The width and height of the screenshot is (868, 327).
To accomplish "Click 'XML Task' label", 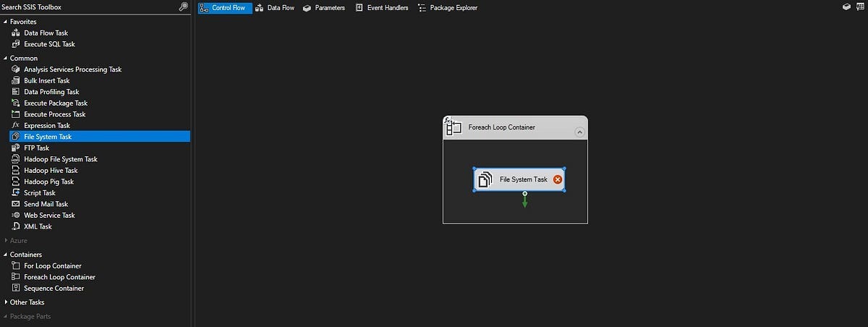I will 38,226.
